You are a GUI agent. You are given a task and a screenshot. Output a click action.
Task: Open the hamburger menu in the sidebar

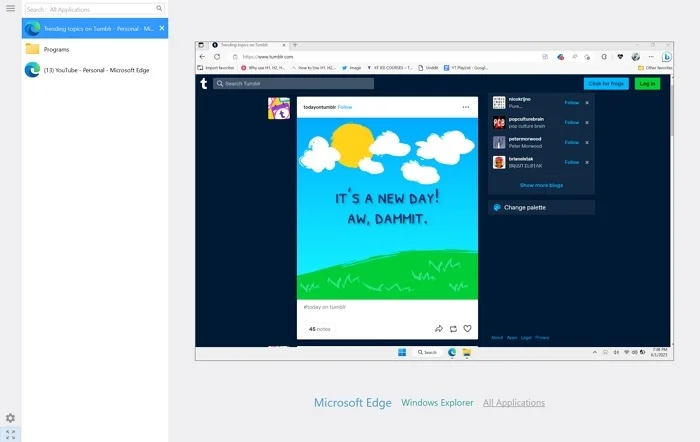click(x=10, y=8)
